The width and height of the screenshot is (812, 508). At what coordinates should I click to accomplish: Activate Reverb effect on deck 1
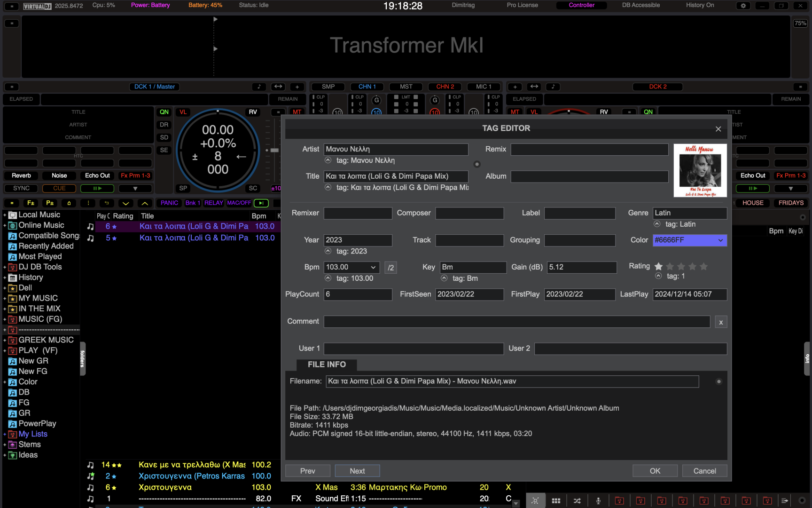(x=21, y=175)
